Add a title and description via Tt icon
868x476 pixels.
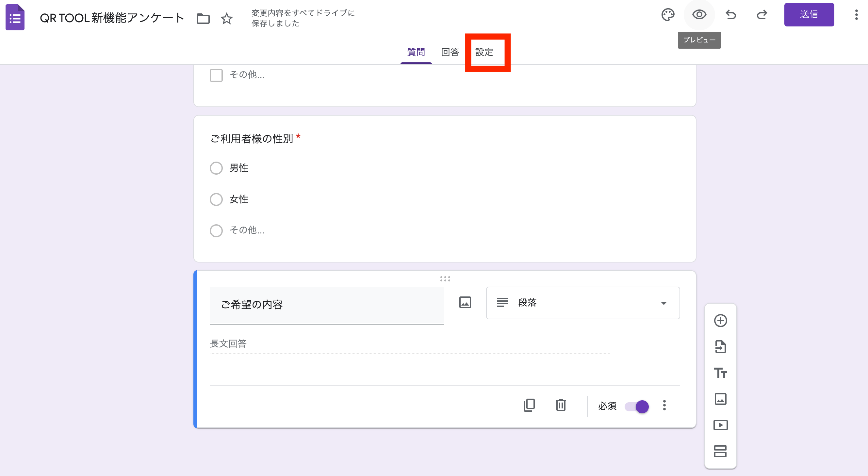(721, 373)
